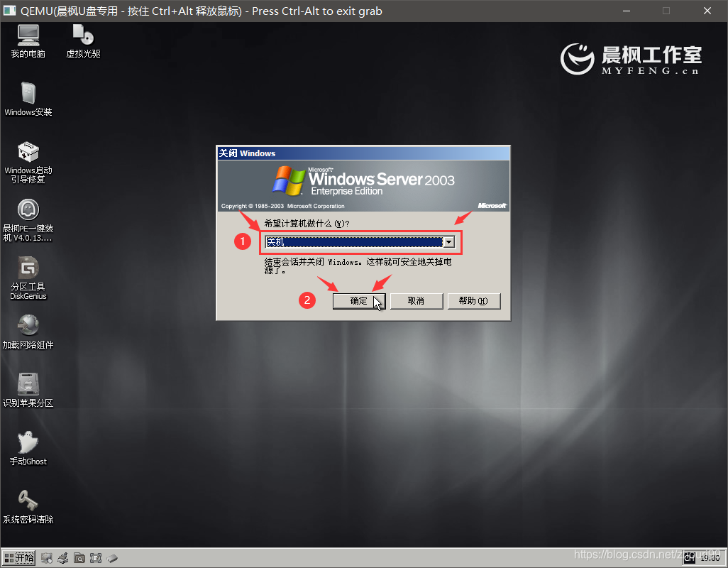Open the 系统密码清除 key icon
728x568 pixels.
click(x=28, y=507)
